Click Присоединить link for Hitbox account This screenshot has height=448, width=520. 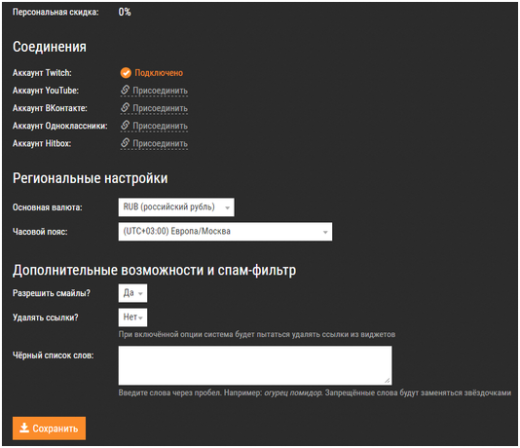[160, 144]
